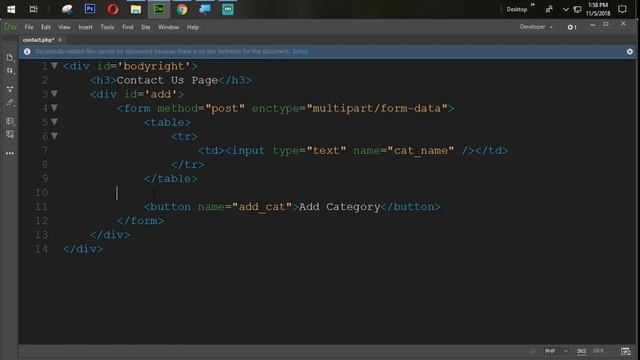Click the "cat_name" attribute value
Viewport: 640px width, 360px height.
(421, 151)
